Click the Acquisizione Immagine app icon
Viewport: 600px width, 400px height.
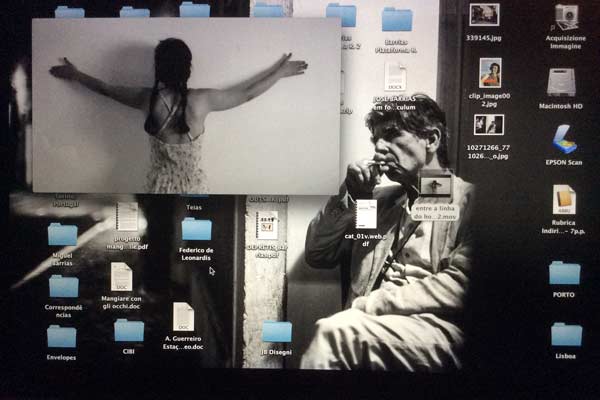click(x=566, y=17)
